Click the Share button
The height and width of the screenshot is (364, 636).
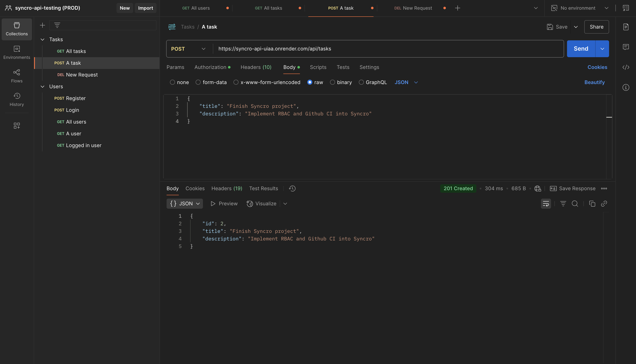596,27
